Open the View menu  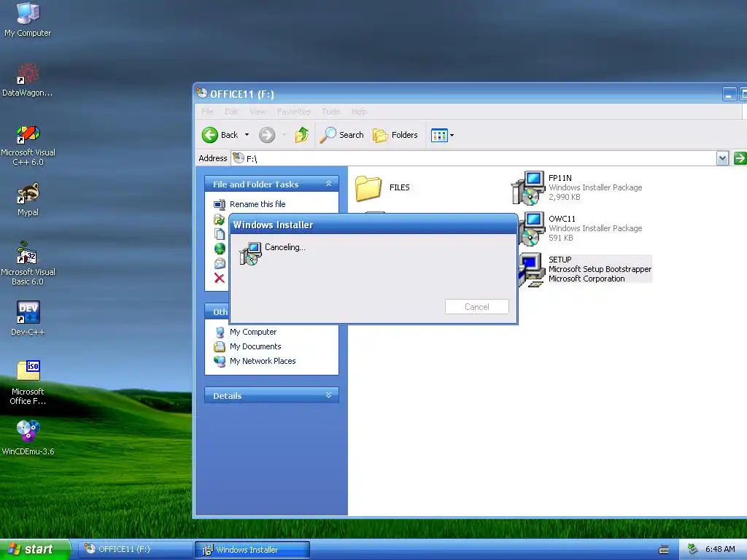click(x=258, y=112)
